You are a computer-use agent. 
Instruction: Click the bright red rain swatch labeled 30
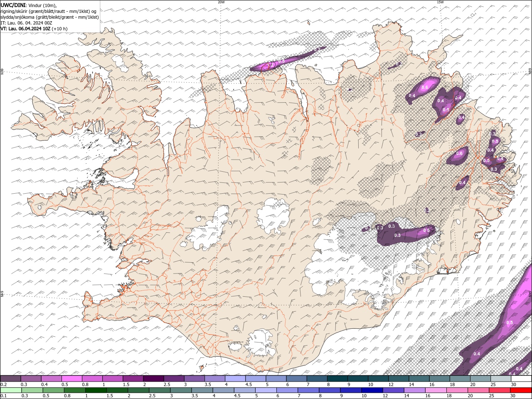click(521, 390)
